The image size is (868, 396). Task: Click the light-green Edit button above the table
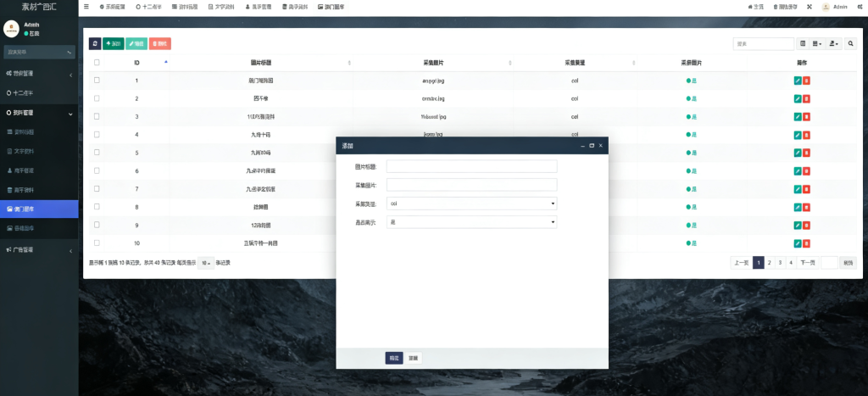(136, 44)
